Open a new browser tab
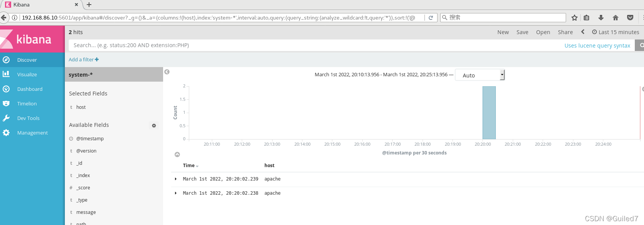The width and height of the screenshot is (644, 225). [89, 5]
